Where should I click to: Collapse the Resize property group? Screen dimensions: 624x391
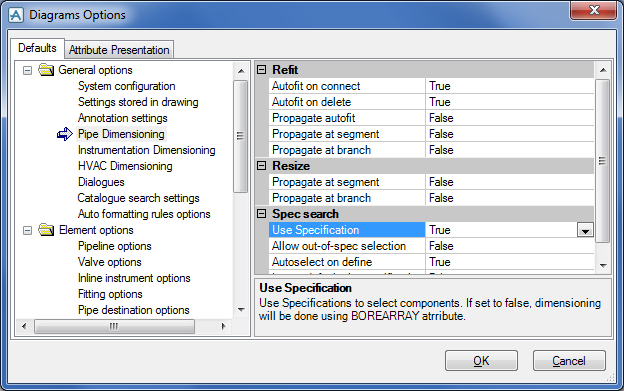coord(261,165)
